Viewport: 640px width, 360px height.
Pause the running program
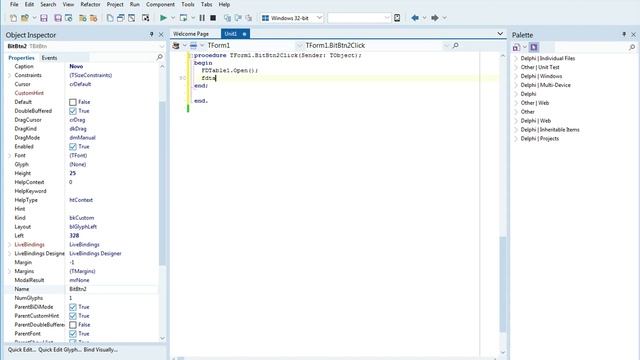click(202, 18)
